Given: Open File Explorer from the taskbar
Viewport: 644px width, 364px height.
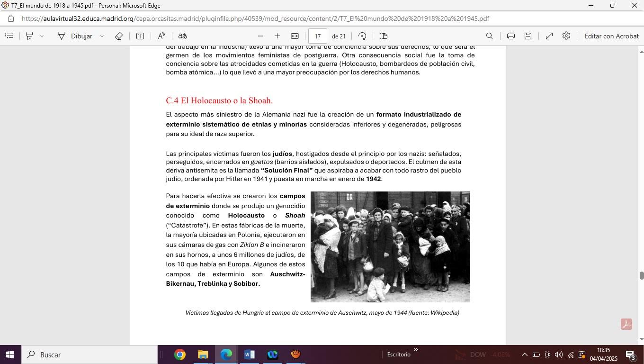Looking at the screenshot, I should point(203,355).
